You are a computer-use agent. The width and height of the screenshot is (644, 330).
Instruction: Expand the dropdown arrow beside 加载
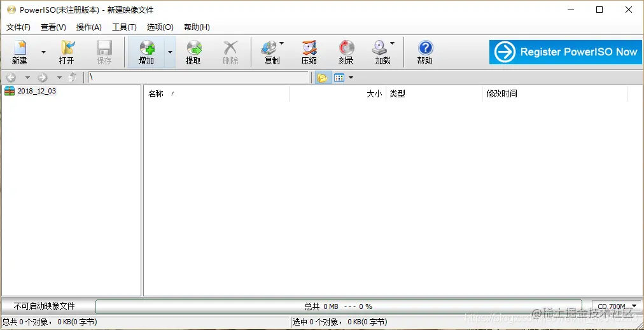click(392, 43)
